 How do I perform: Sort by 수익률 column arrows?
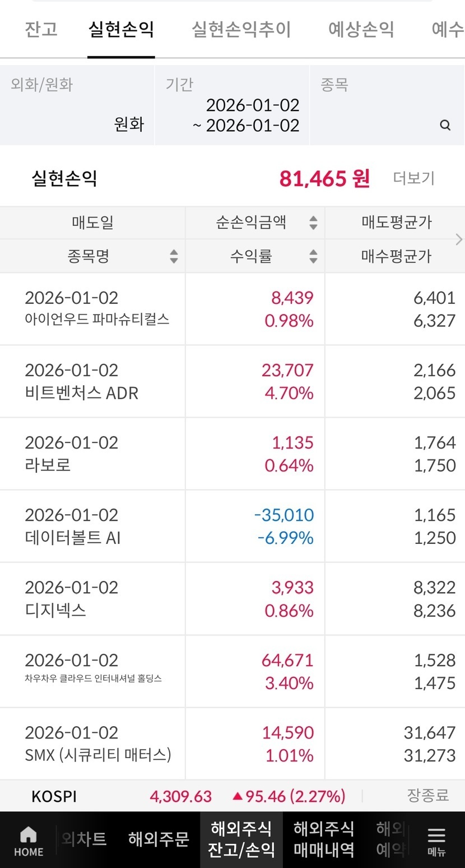[313, 256]
